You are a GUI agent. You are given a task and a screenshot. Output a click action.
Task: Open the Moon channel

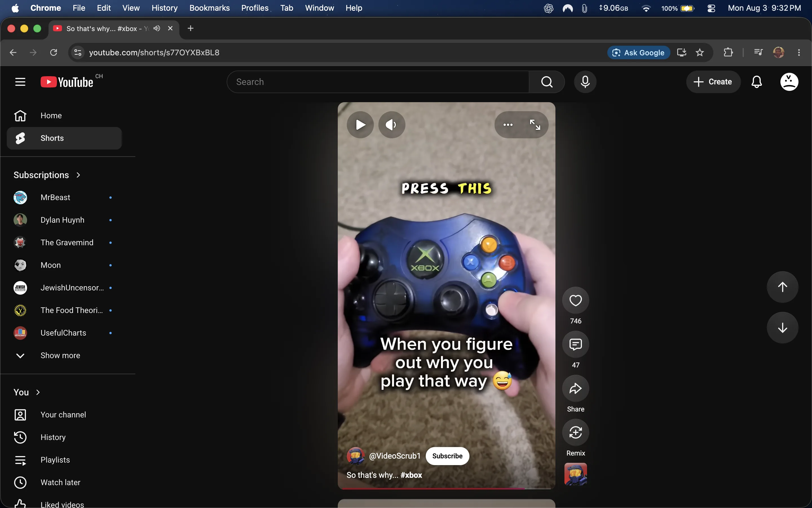64,265
